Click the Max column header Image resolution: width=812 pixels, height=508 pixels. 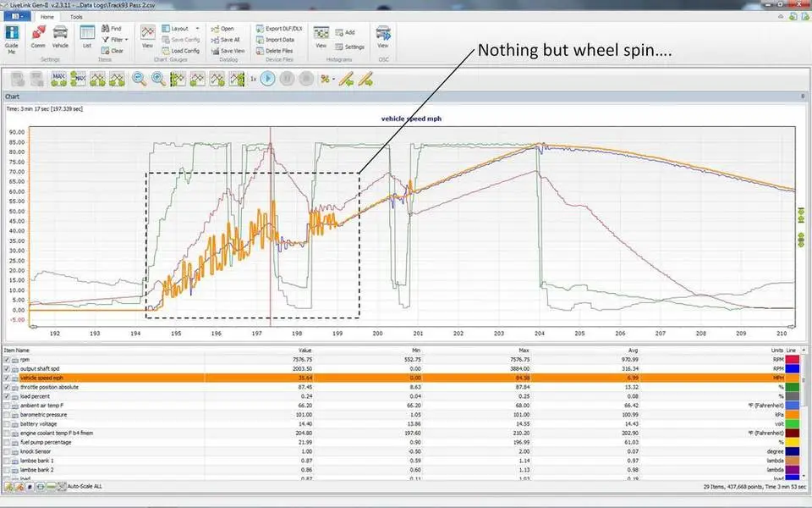point(524,351)
